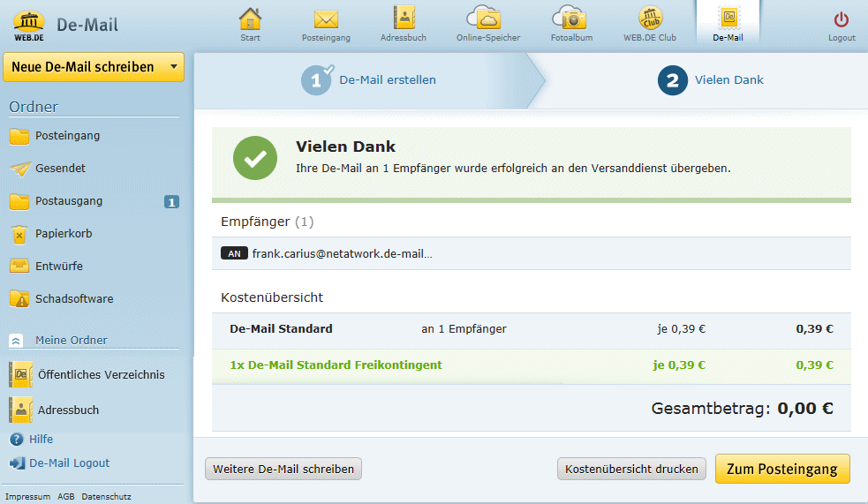Click the De-Mail Logout link
Screen dimensions: 868x504
point(69,463)
